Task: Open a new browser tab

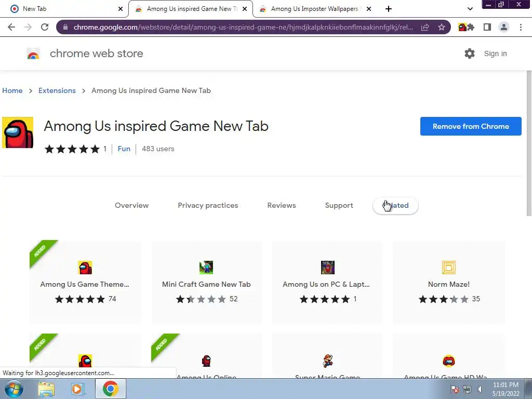Action: click(x=389, y=9)
